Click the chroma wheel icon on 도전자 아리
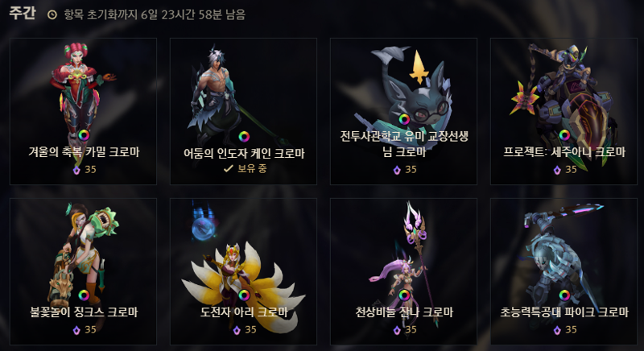The image size is (644, 351). click(x=244, y=295)
